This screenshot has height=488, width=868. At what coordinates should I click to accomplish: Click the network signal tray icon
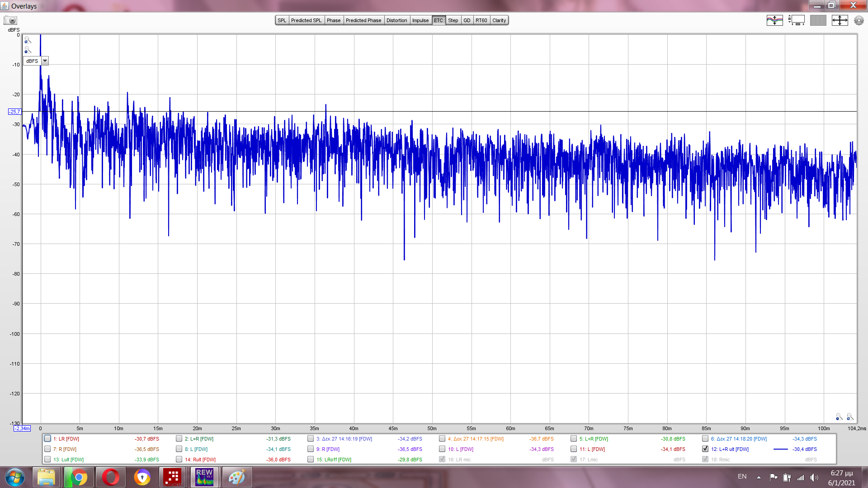click(x=801, y=477)
